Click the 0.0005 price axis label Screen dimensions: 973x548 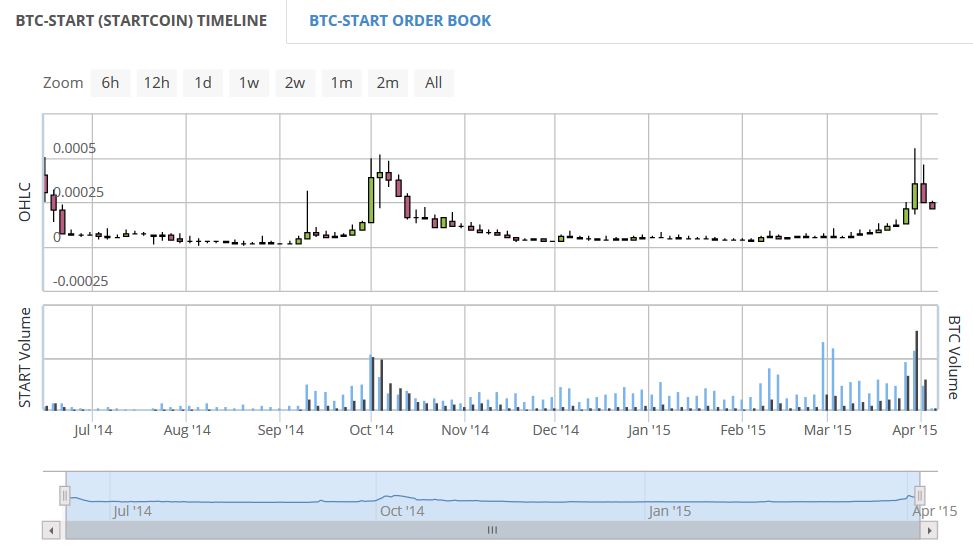(x=74, y=148)
